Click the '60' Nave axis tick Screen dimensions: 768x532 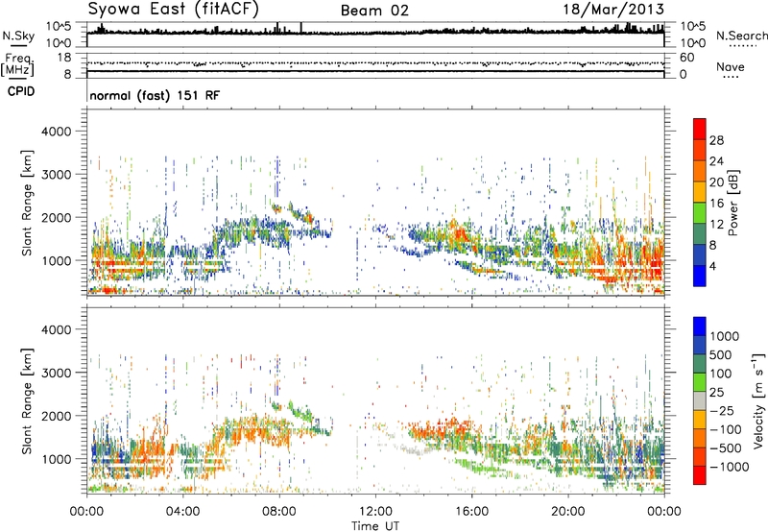(x=687, y=58)
